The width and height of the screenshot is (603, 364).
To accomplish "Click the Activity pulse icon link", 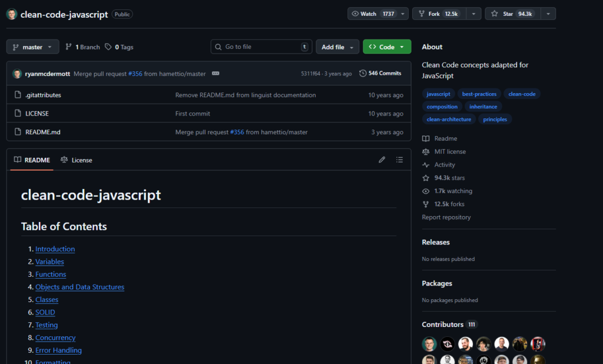I will [426, 165].
